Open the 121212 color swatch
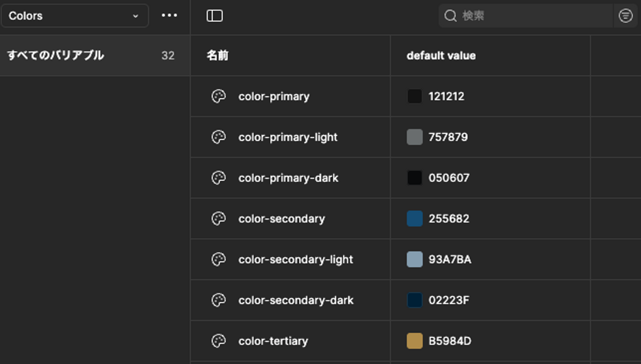Image resolution: width=641 pixels, height=364 pixels. pyautogui.click(x=414, y=96)
